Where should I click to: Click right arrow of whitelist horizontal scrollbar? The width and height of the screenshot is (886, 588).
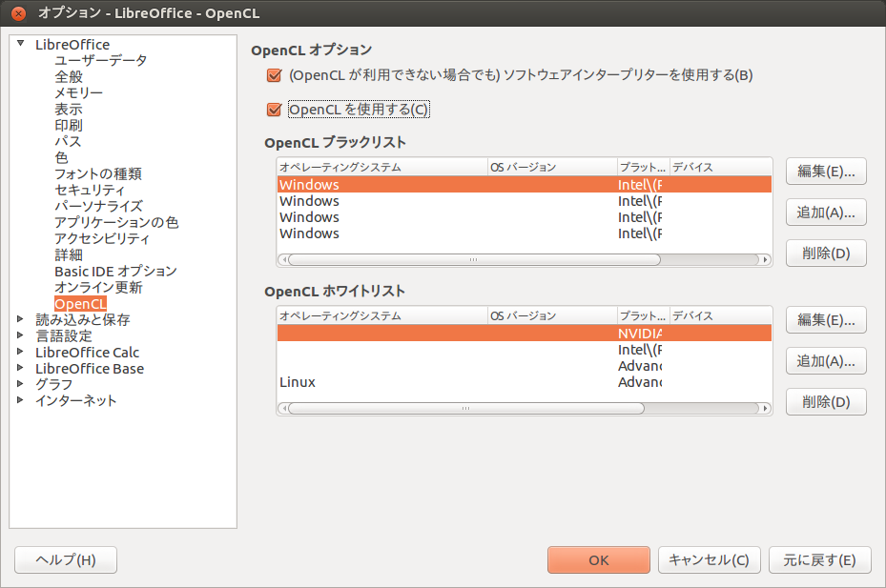766,409
